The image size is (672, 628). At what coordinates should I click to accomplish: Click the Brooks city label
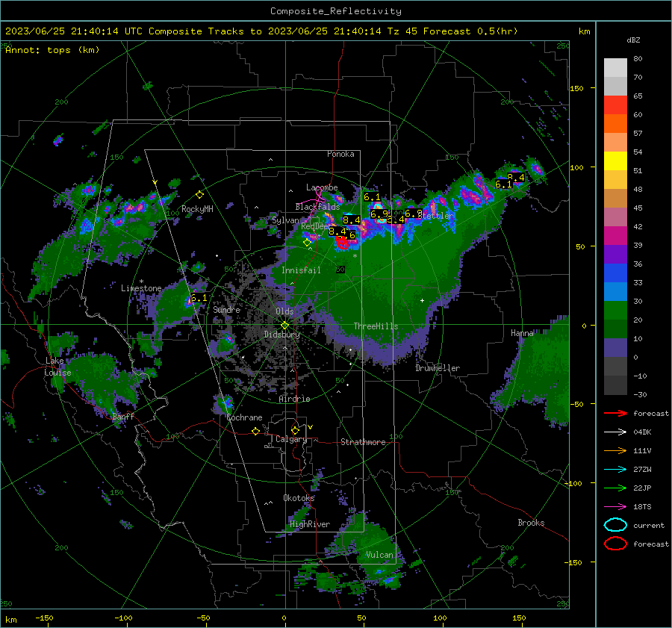[x=531, y=523]
